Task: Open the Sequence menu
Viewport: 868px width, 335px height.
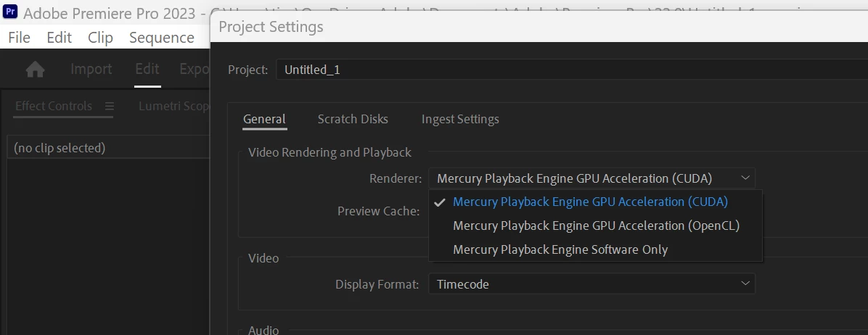Action: [162, 38]
